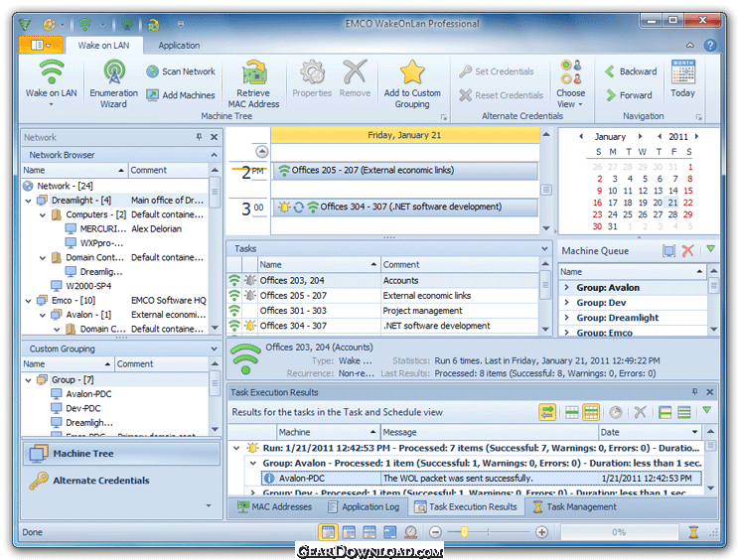Image resolution: width=739 pixels, height=560 pixels.
Task: Expand Group: Dreamlight in Machine Queue
Action: (x=566, y=318)
